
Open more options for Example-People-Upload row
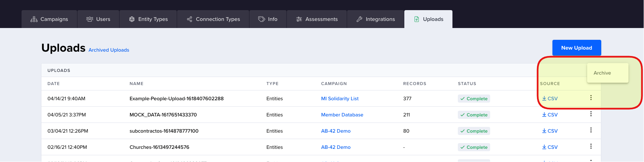click(x=591, y=98)
